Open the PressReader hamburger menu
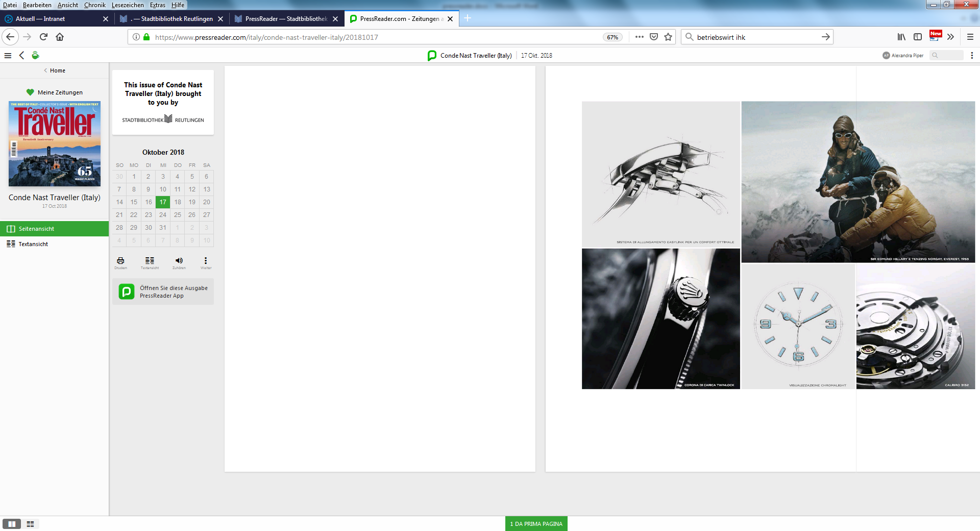Viewport: 980px width, 531px height. [x=8, y=56]
